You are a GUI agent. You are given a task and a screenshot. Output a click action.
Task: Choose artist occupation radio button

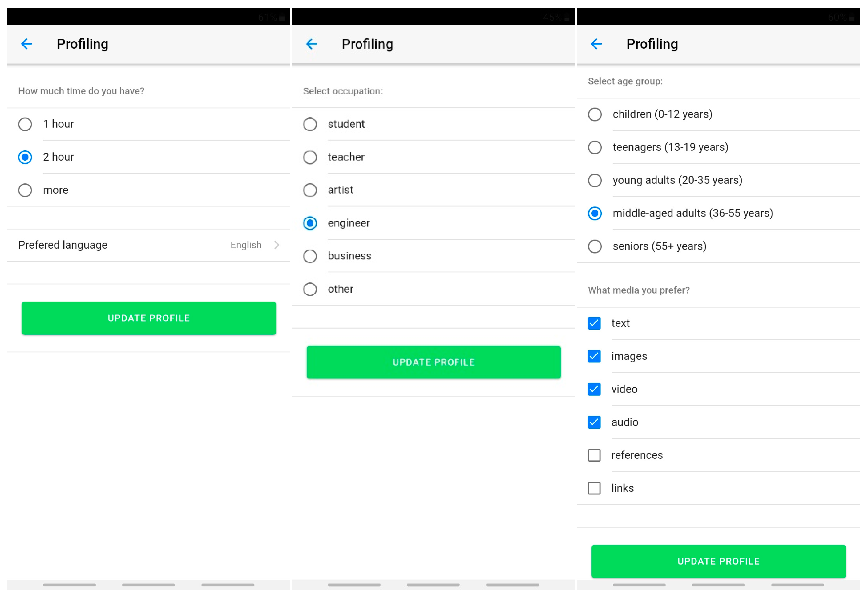310,190
